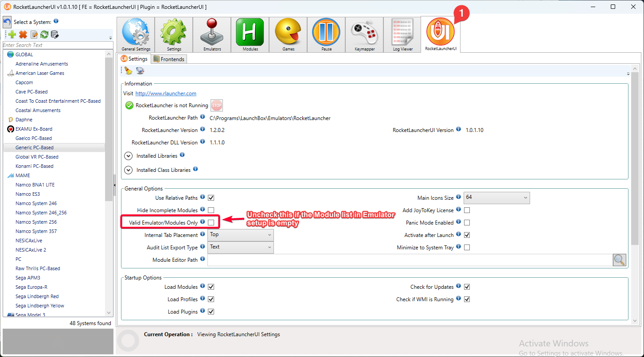Click the Enter Search Text field
Image resolution: width=644 pixels, height=357 pixels.
click(58, 45)
